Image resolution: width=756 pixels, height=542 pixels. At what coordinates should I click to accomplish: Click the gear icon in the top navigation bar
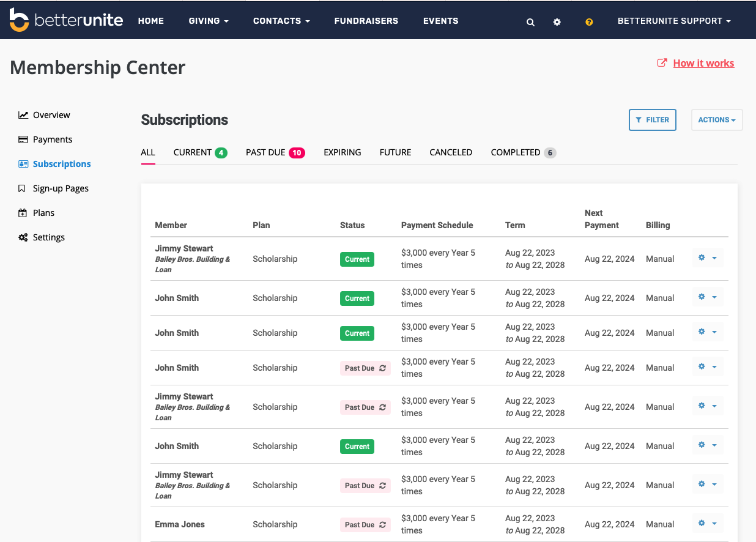[x=557, y=21]
